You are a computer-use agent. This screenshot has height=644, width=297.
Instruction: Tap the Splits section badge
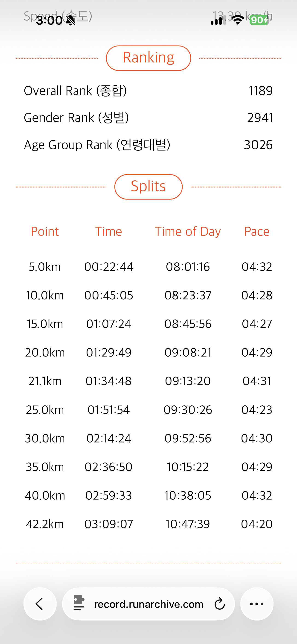coord(148,187)
